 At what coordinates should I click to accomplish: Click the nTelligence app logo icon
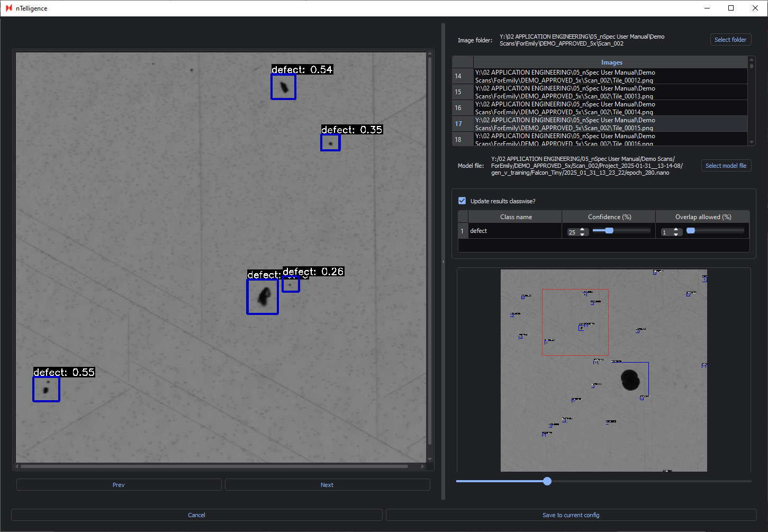click(9, 8)
